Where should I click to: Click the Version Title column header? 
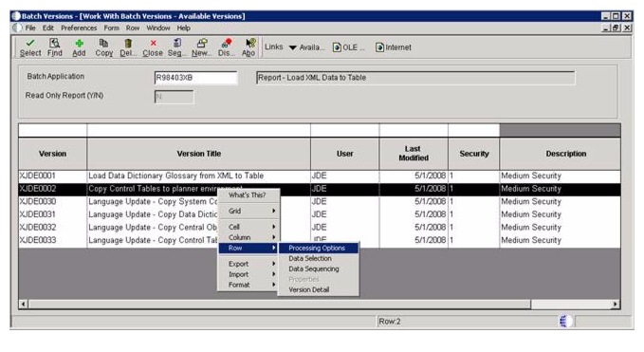(x=199, y=154)
